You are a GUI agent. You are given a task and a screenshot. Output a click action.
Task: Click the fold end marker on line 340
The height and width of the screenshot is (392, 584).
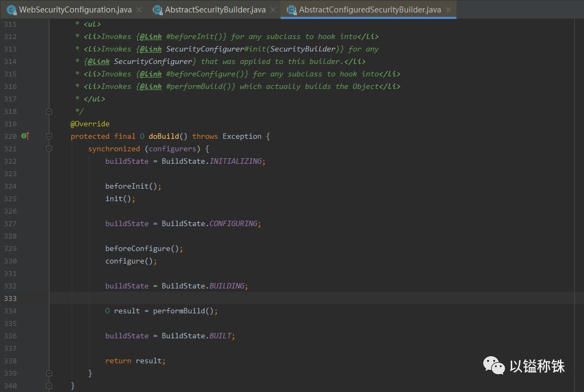click(x=49, y=385)
